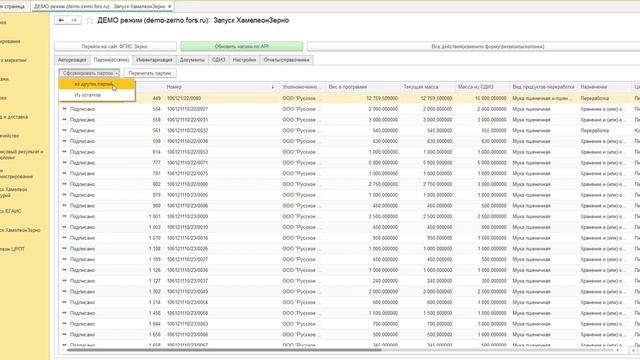Click row icon of batch 106121110/23/0010

point(64,227)
